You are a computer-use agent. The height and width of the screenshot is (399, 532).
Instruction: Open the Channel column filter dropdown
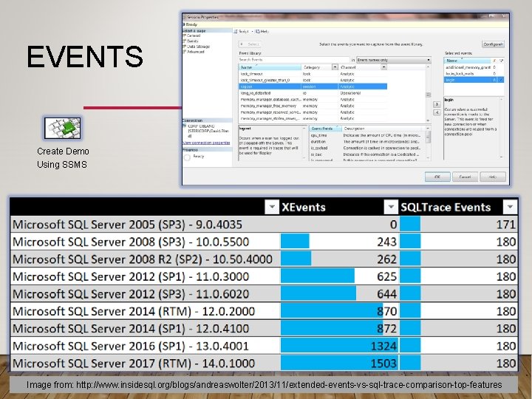tap(383, 67)
